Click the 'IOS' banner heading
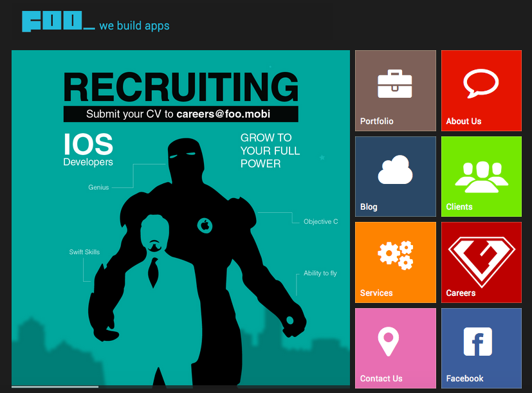This screenshot has height=393, width=532. [x=88, y=144]
